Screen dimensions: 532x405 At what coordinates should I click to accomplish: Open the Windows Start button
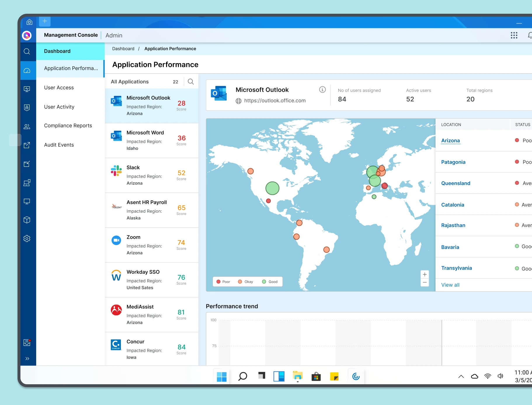pos(222,377)
